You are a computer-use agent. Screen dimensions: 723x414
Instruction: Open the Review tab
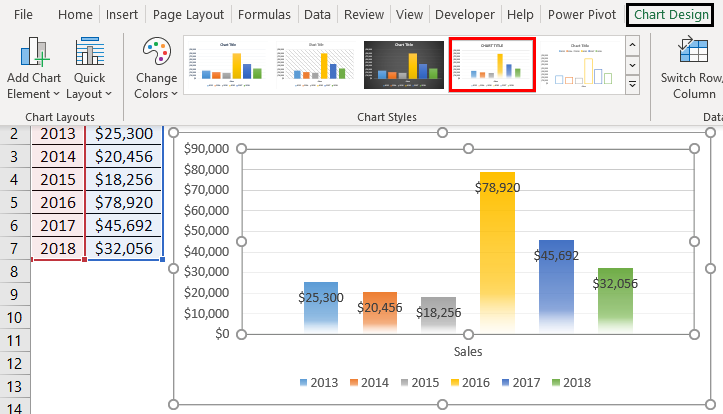(364, 15)
